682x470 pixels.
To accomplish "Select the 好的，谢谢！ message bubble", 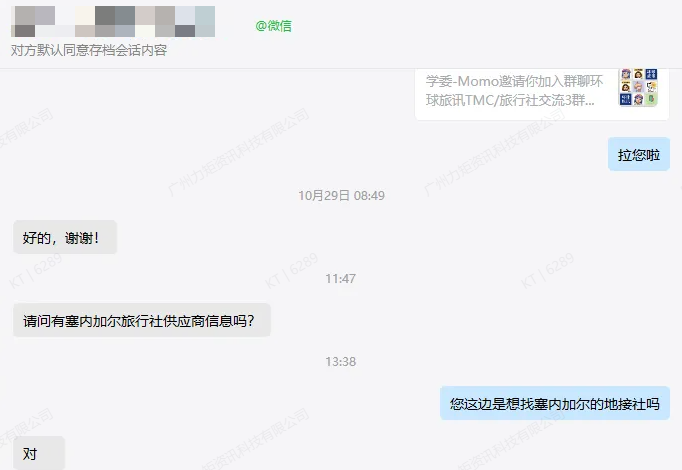I will coord(65,237).
